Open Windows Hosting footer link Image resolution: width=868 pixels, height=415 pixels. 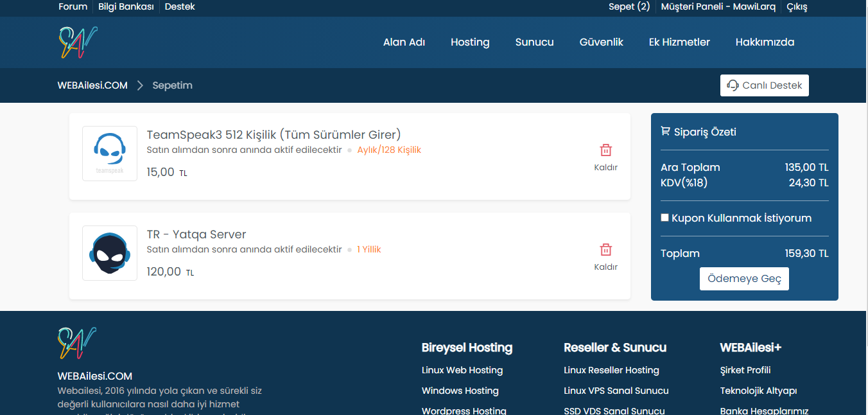point(460,391)
